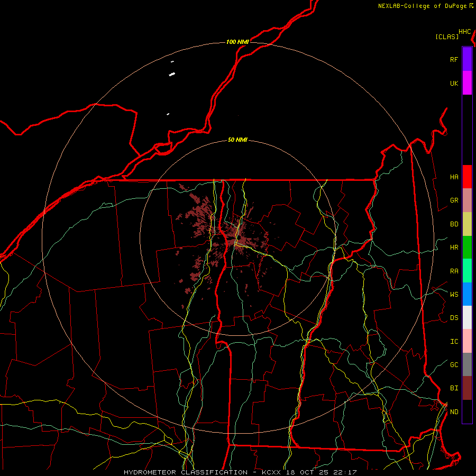Image resolution: width=476 pixels, height=476 pixels.
Task: Click the BD yellow legend swatch
Action: coord(467,224)
